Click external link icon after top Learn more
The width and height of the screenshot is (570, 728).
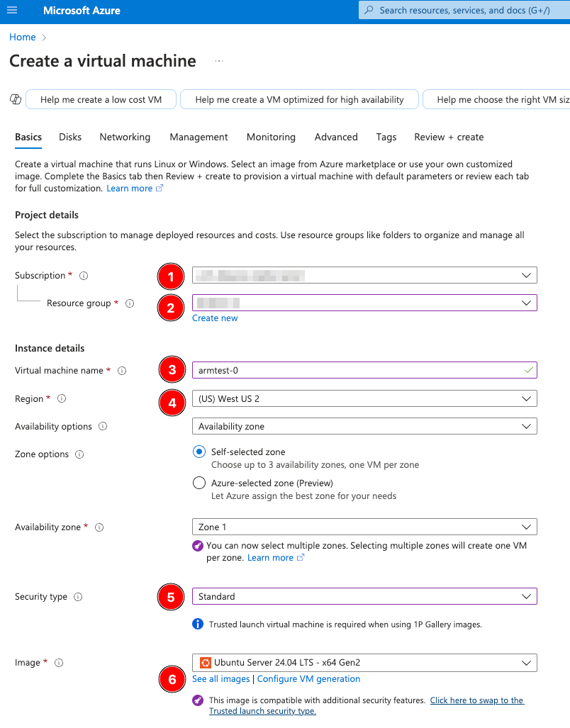coord(160,188)
